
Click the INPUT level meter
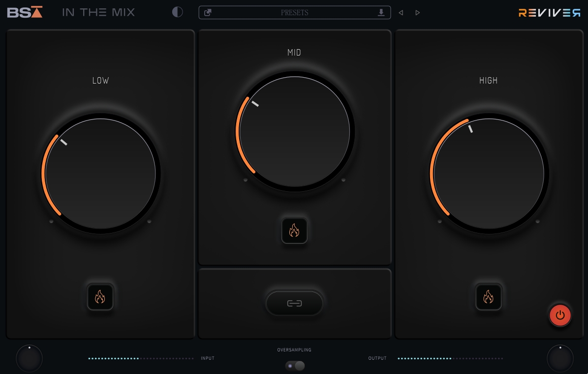(x=141, y=358)
